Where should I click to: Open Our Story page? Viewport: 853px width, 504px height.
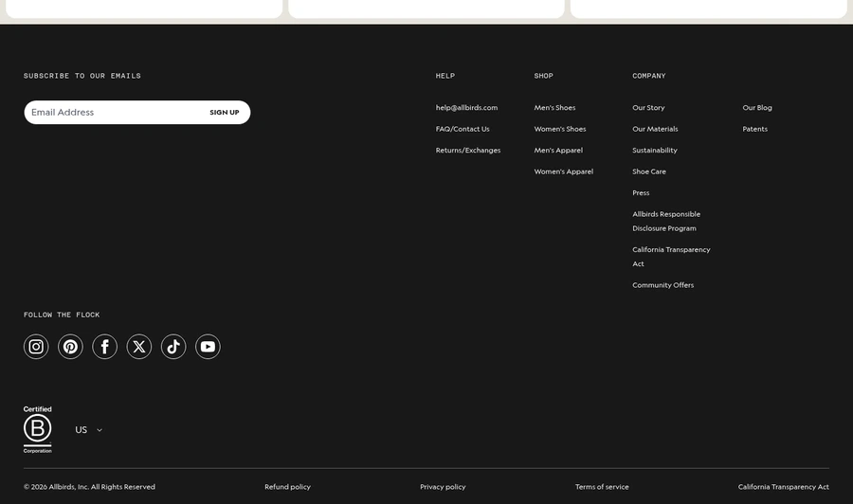(x=648, y=108)
